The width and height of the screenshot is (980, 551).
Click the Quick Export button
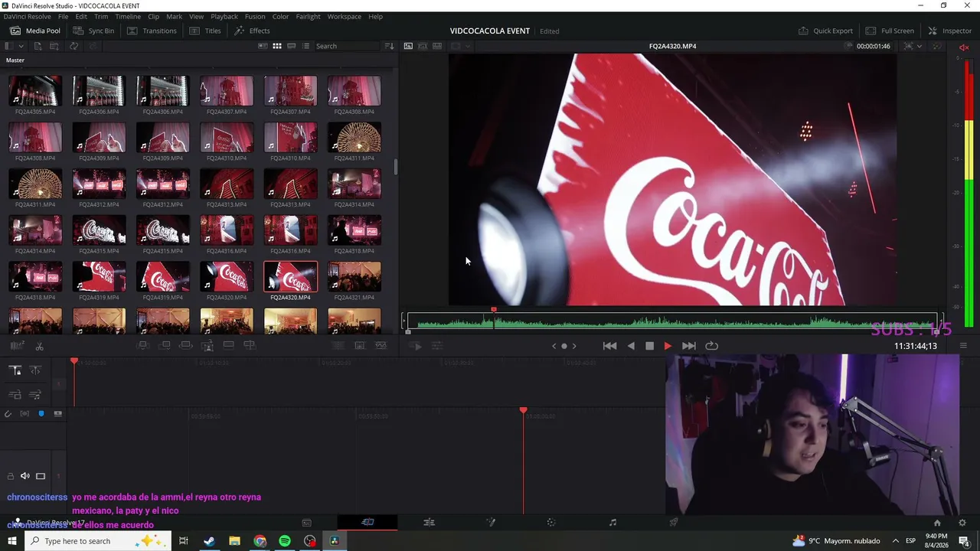[x=825, y=31]
